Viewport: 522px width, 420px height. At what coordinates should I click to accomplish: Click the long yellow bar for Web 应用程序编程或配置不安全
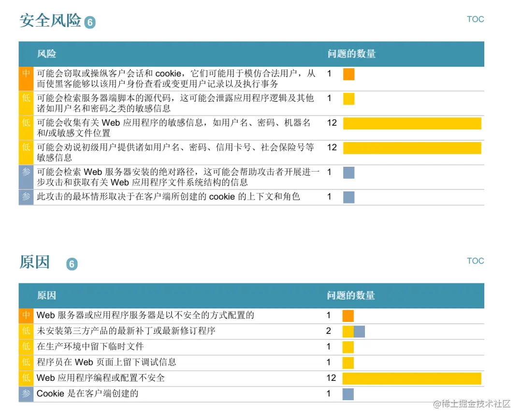412,378
